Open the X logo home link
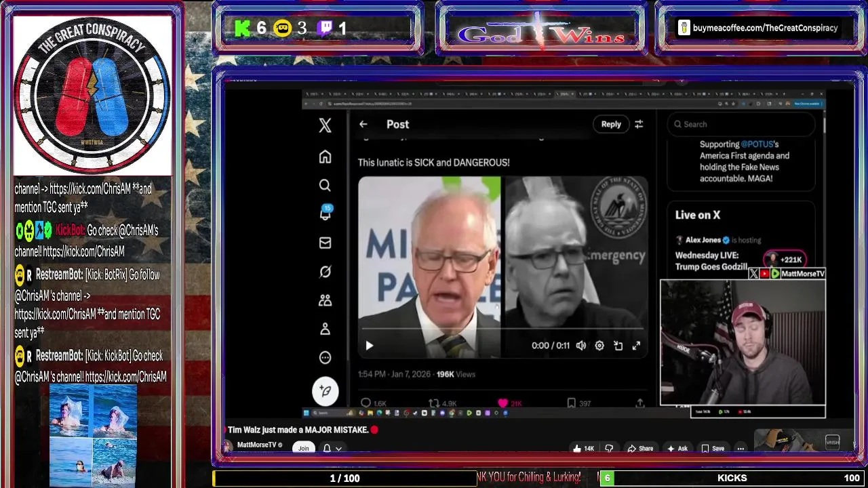Image resolution: width=868 pixels, height=488 pixels. point(325,125)
